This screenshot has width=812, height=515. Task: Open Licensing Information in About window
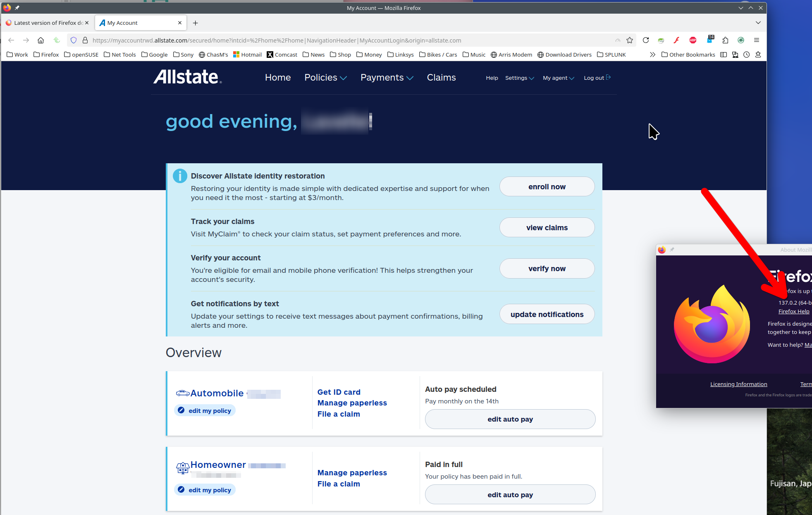click(x=738, y=384)
